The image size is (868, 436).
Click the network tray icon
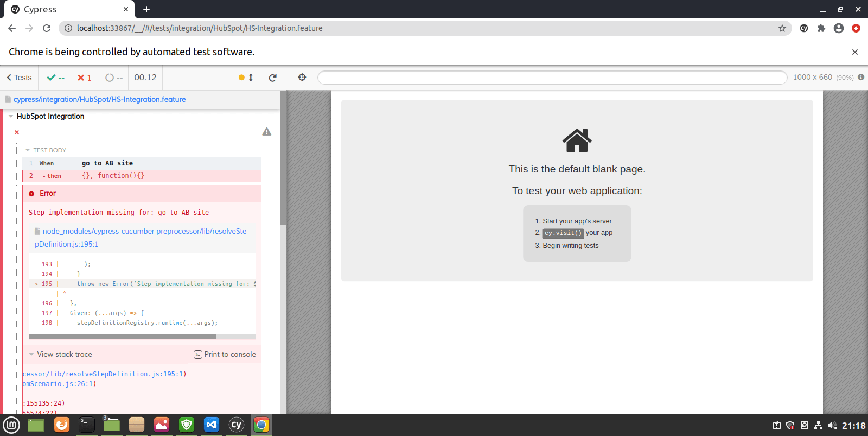[818, 426]
